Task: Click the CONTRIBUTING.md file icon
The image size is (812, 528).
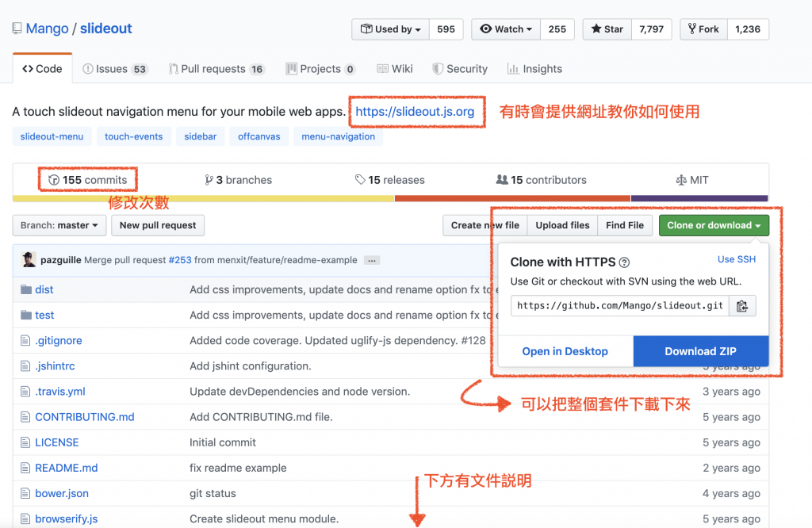Action: point(25,417)
